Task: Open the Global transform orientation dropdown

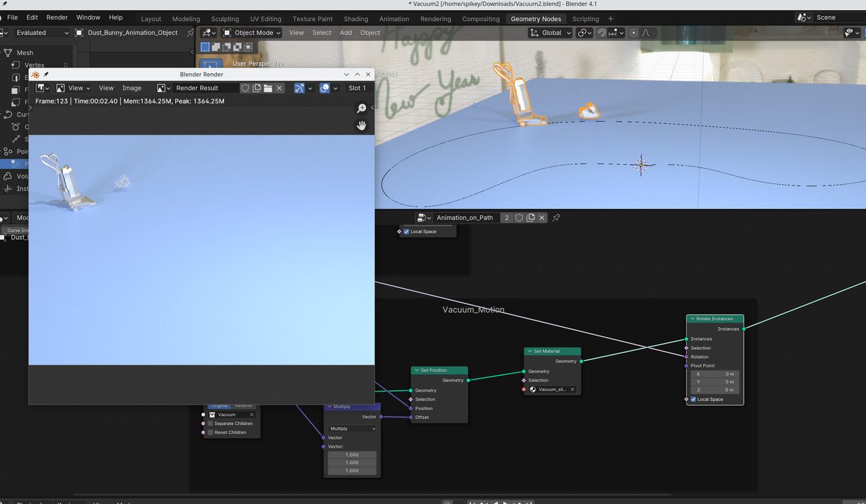Action: 551,32
